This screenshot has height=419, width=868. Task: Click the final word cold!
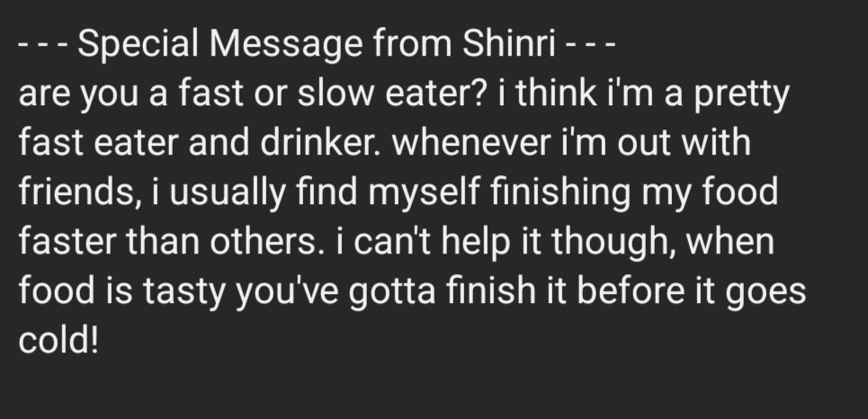tap(58, 342)
